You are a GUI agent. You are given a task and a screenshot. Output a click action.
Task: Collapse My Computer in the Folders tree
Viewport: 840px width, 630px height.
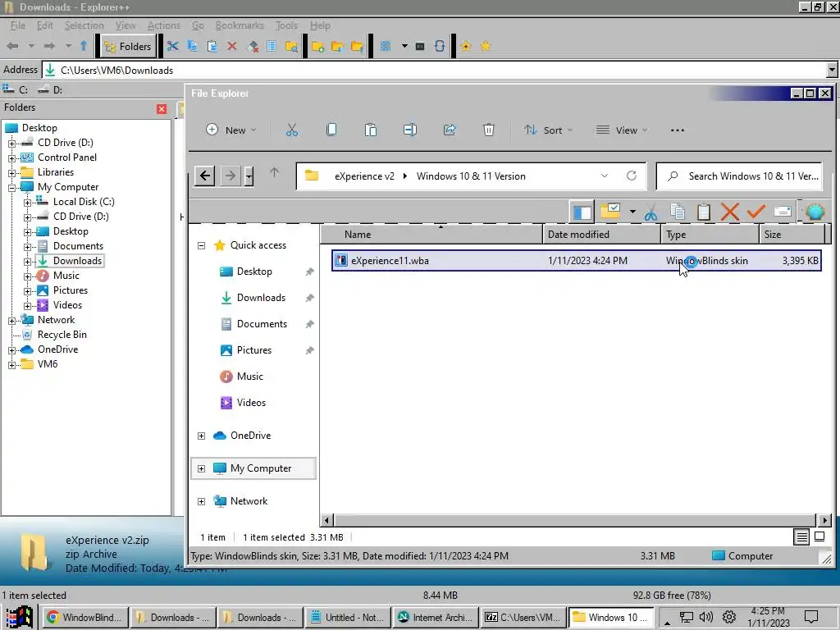tap(11, 188)
